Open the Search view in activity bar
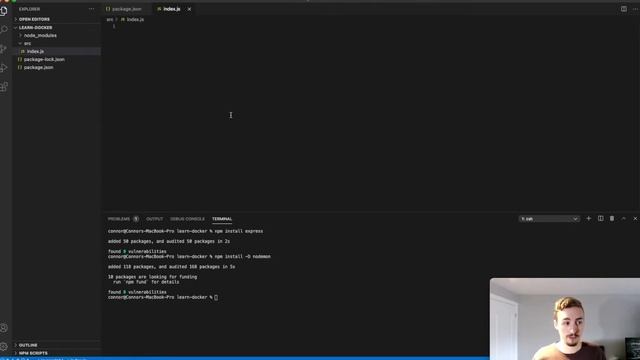This screenshot has height=360, width=640. (4, 30)
